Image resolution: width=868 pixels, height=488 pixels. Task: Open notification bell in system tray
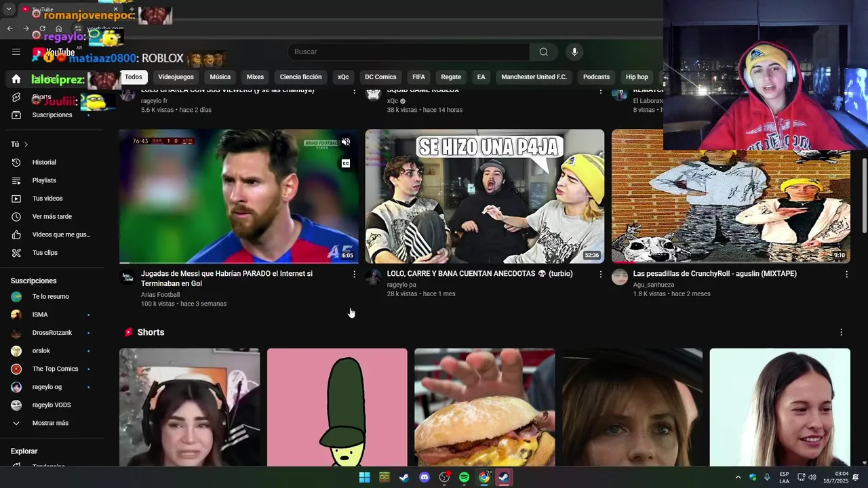pos(856,477)
